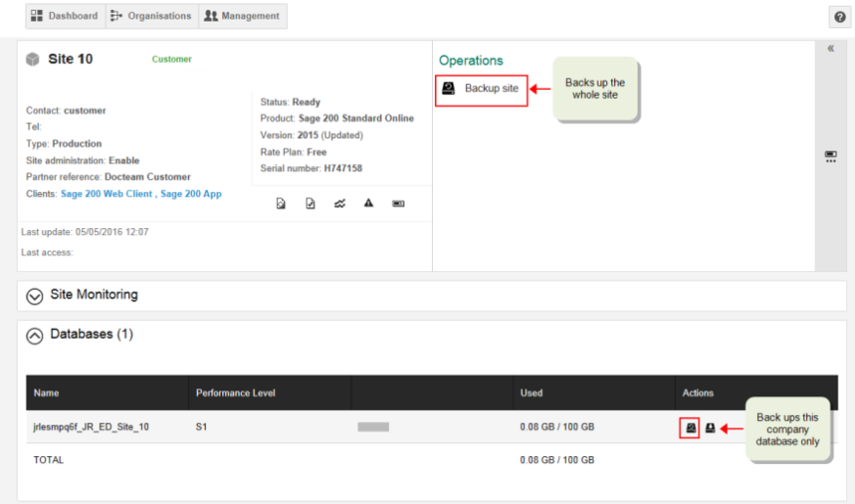Open the Organisations menu
Viewport: 855px width, 504px height.
pyautogui.click(x=152, y=16)
